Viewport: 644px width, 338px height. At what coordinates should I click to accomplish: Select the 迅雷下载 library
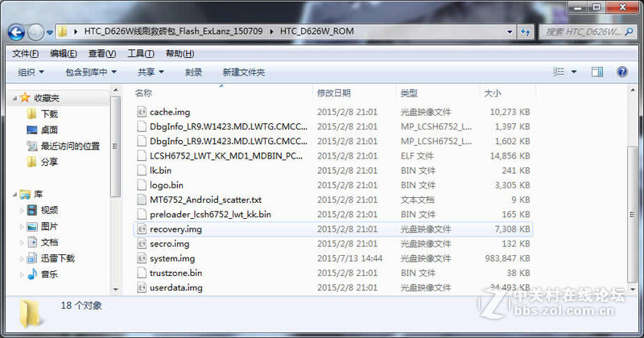coord(57,258)
